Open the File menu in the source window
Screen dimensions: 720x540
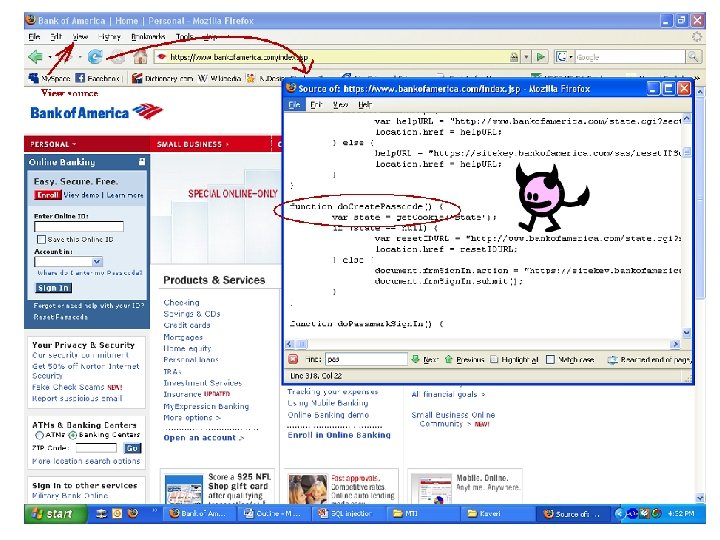pos(294,105)
